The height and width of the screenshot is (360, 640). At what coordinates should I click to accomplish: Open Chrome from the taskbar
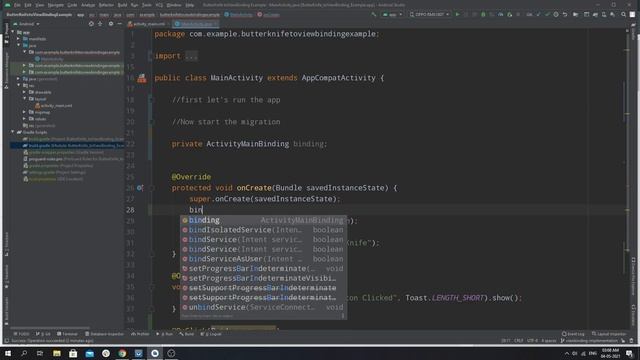[122, 353]
